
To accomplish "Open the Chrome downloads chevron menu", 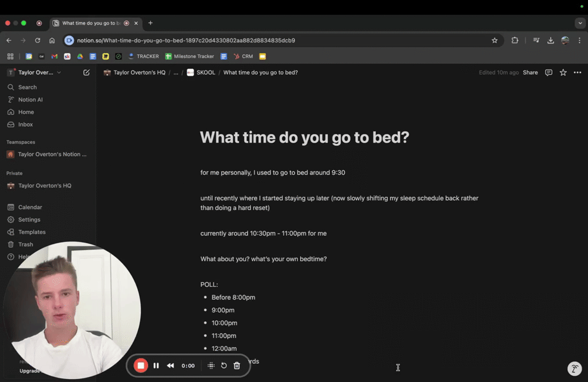I will (x=580, y=23).
